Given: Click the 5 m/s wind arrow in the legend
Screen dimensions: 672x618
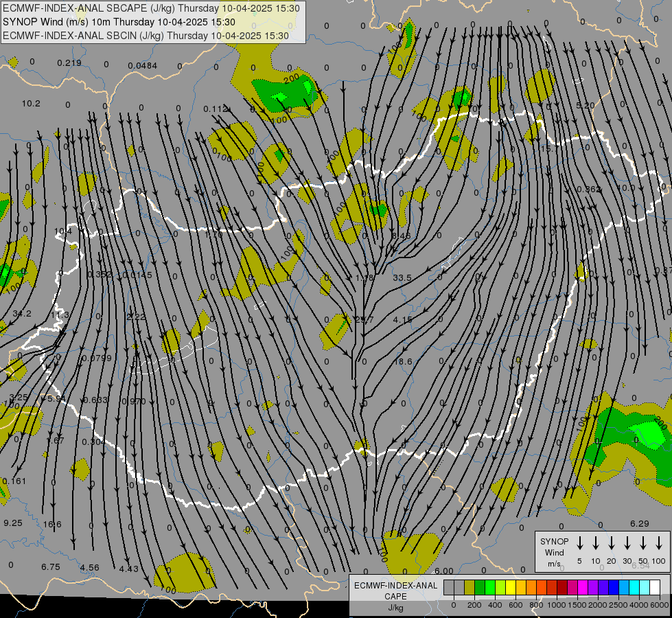Looking at the screenshot, I should point(579,543).
